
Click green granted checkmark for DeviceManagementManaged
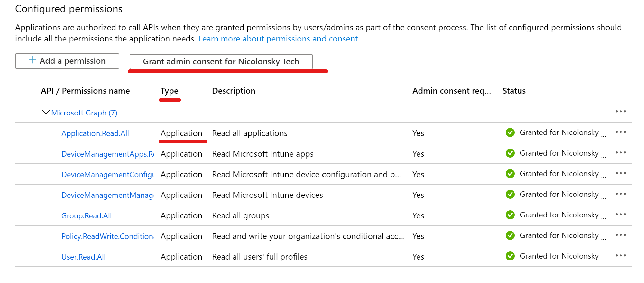click(x=510, y=194)
